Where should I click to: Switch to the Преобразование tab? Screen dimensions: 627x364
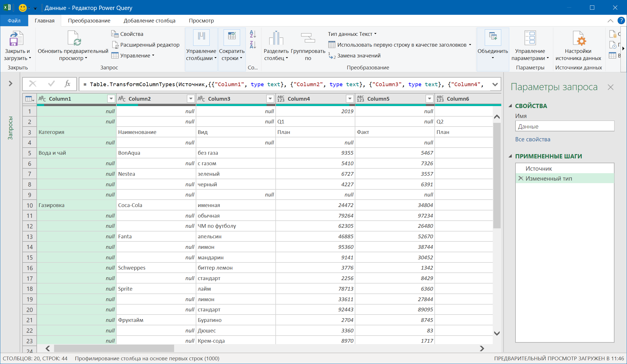coord(89,20)
